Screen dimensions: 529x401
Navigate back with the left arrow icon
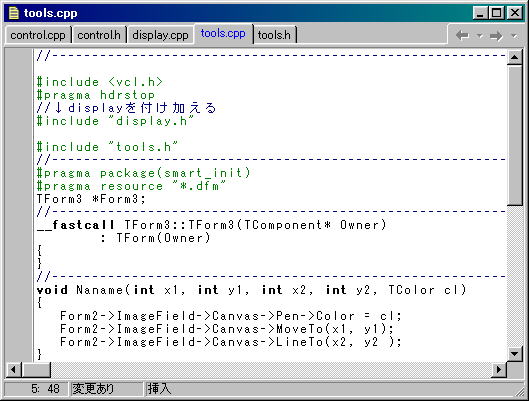pos(462,35)
